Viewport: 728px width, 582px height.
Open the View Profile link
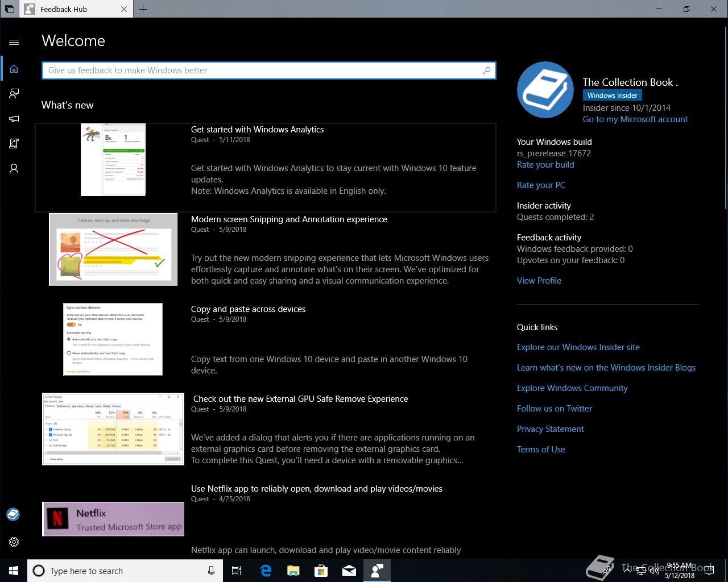(x=539, y=281)
